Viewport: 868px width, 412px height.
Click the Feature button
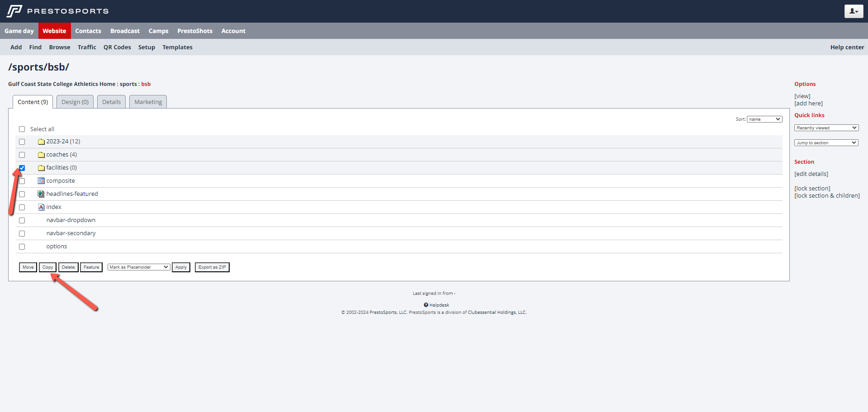[x=91, y=267]
